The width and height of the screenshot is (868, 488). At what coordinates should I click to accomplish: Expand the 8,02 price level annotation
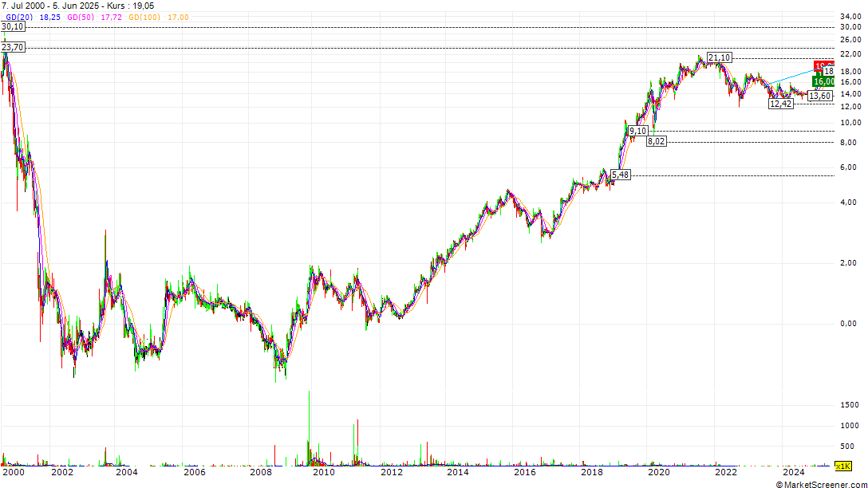654,142
